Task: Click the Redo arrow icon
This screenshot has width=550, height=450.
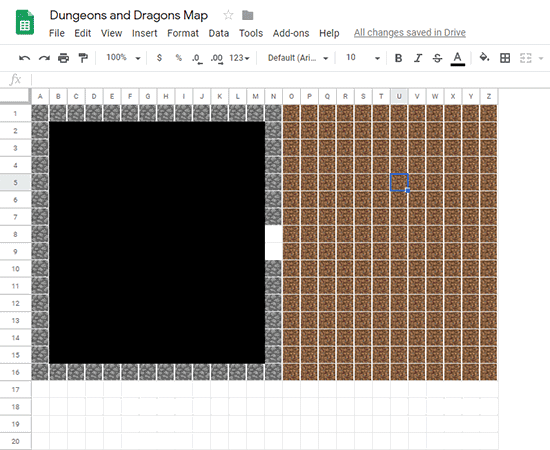Action: 44,58
